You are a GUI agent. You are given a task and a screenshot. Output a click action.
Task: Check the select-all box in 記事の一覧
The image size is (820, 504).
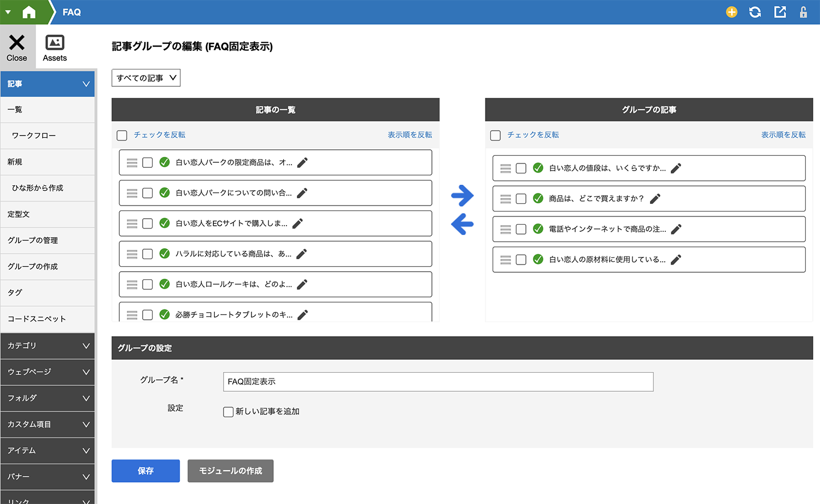click(x=122, y=135)
